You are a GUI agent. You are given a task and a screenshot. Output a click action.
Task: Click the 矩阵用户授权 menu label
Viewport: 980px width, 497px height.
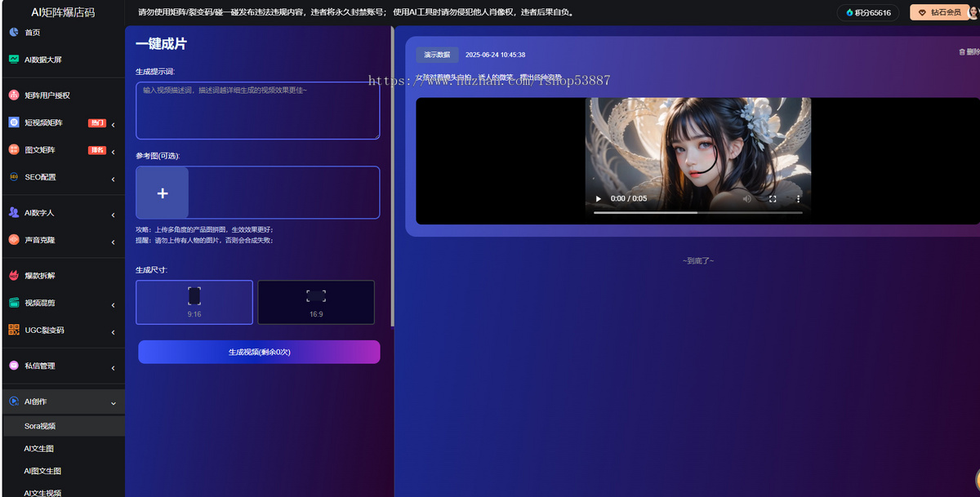click(x=47, y=95)
